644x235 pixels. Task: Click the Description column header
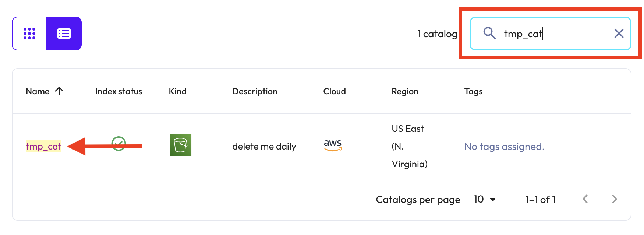pyautogui.click(x=255, y=91)
